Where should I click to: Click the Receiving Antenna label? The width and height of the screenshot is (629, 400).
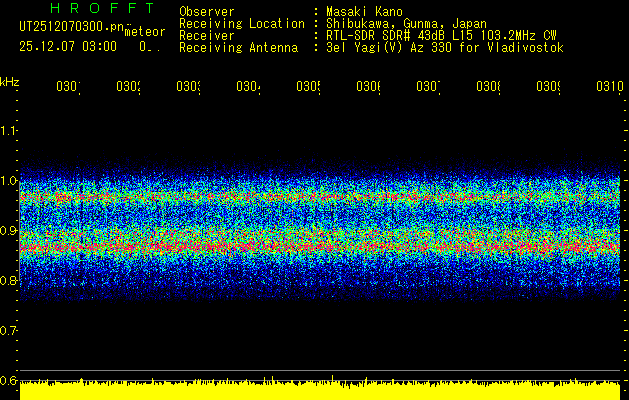pyautogui.click(x=239, y=48)
